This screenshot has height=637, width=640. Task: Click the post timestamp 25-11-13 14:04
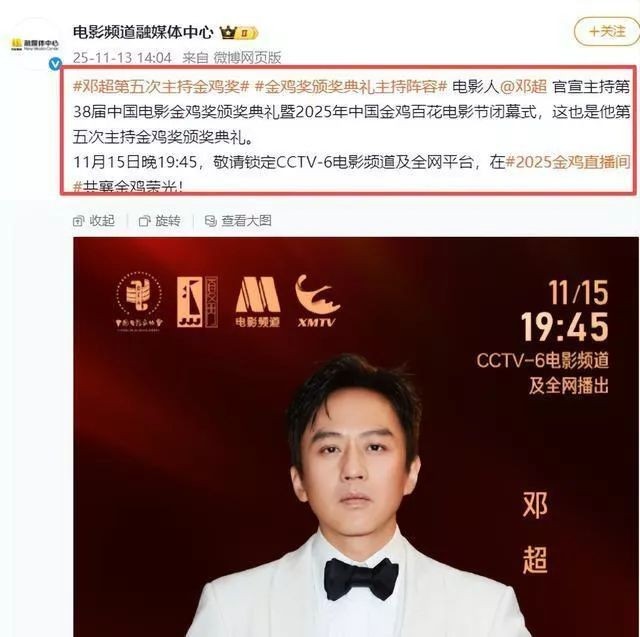tap(122, 58)
